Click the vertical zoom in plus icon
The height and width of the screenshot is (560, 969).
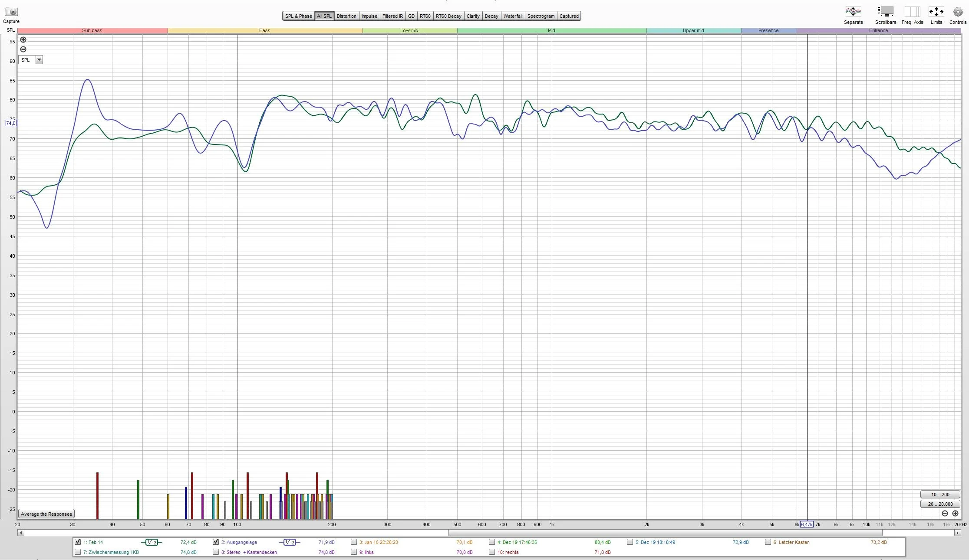pyautogui.click(x=23, y=40)
